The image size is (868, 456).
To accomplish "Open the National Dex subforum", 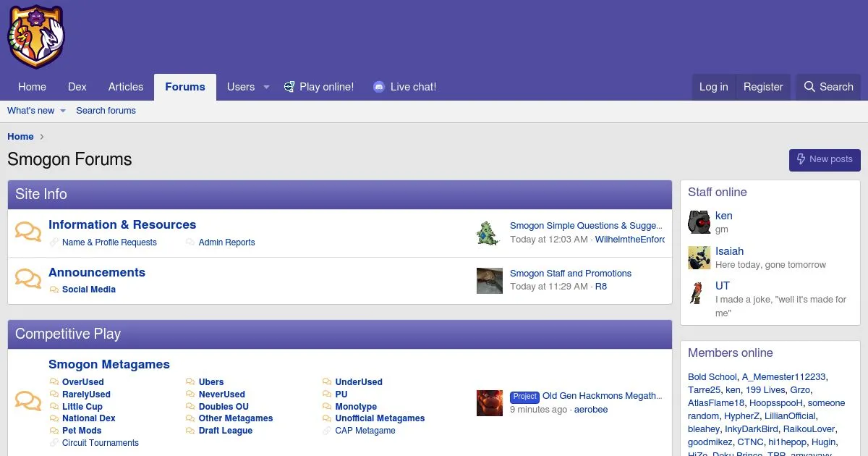I will [89, 418].
